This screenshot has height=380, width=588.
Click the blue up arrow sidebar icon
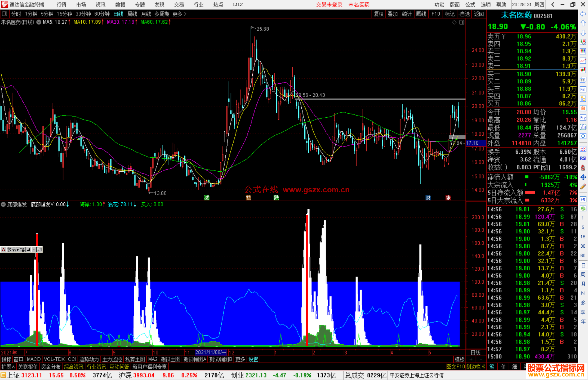(583, 23)
